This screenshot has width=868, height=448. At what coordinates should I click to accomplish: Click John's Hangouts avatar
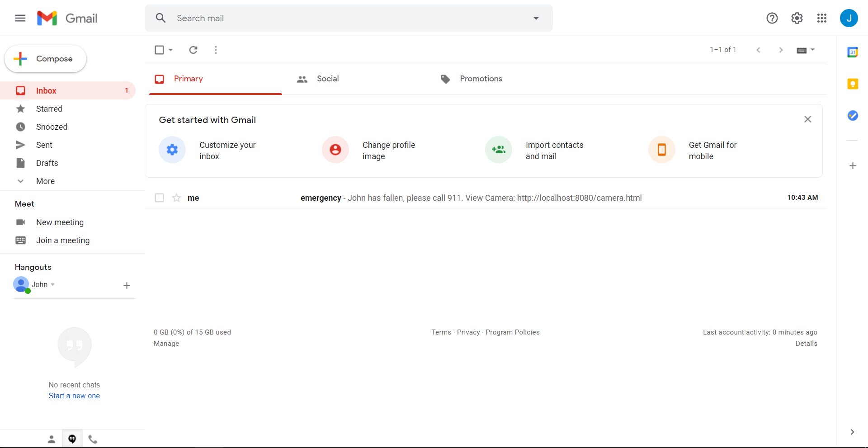tap(21, 284)
